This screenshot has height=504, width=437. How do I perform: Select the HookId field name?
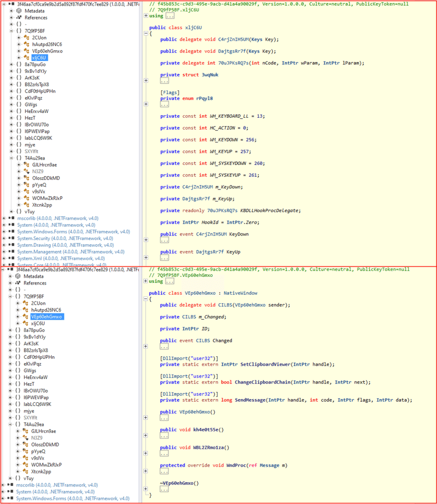211,222
